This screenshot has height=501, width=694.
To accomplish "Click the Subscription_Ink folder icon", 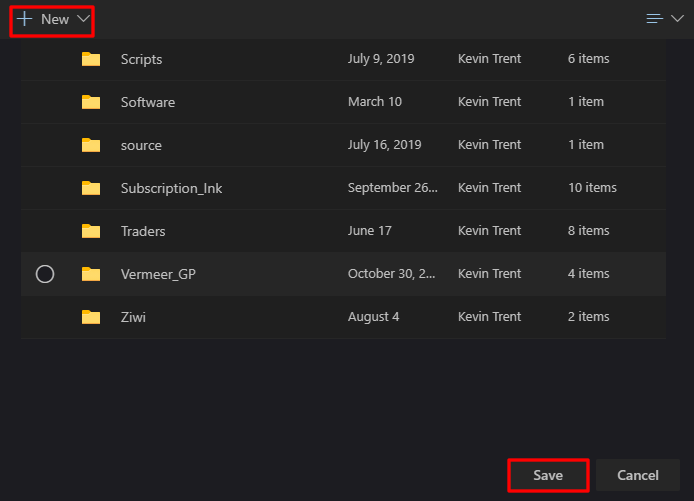I will click(x=91, y=188).
